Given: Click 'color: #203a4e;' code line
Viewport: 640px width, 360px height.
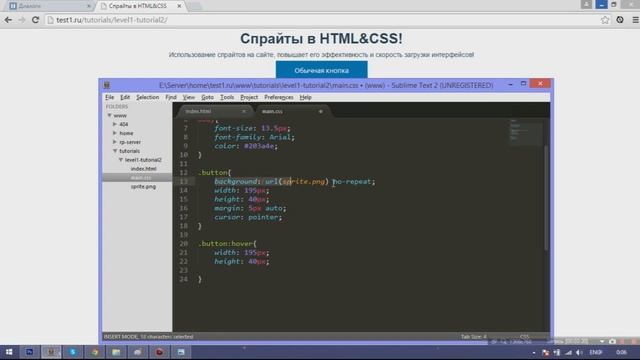Looking at the screenshot, I should point(246,146).
